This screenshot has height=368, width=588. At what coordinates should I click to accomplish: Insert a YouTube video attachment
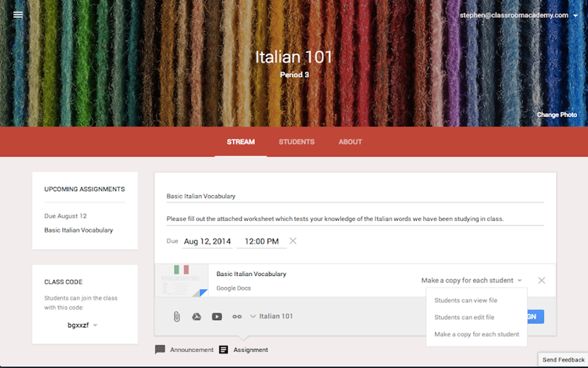217,316
